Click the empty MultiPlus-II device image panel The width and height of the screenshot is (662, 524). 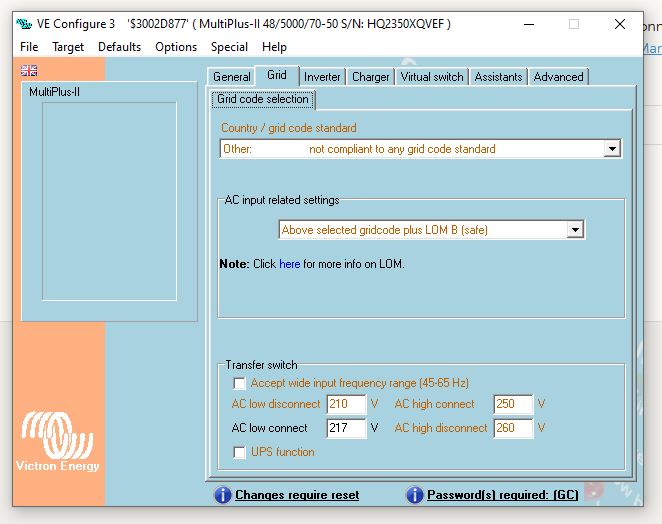pos(109,201)
